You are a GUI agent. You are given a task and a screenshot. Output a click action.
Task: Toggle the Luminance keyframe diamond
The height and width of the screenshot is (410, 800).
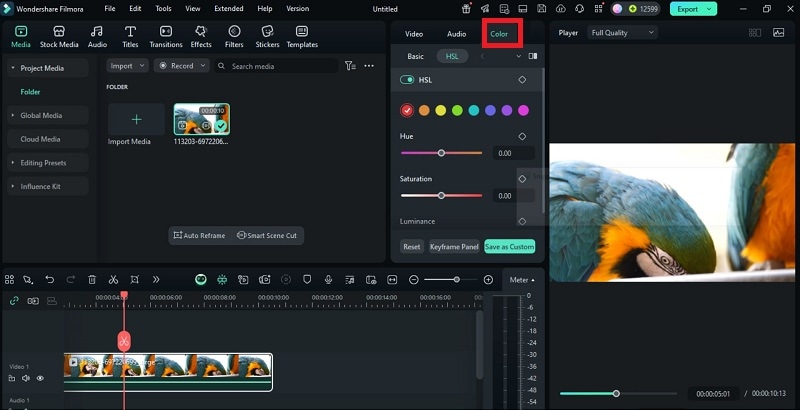coord(522,221)
